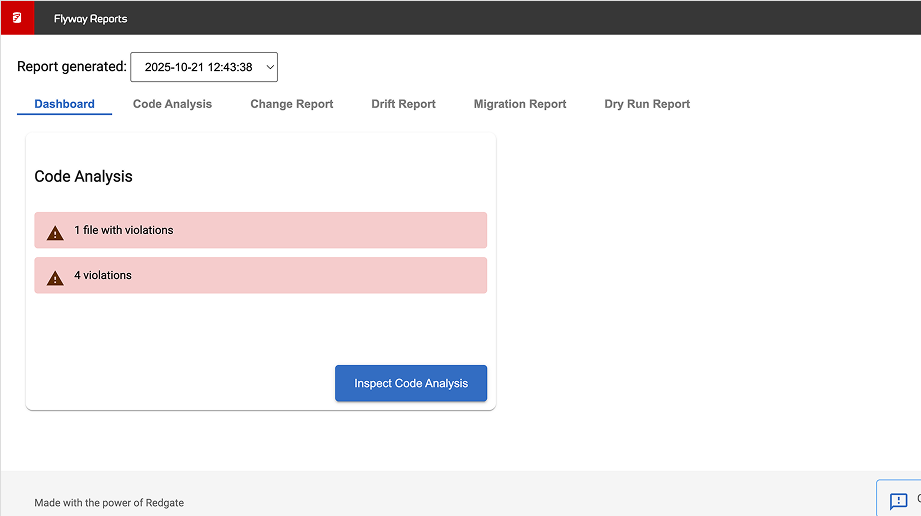Open the feedback chat bubble icon
Screen dimensions: 921x516
point(898,500)
